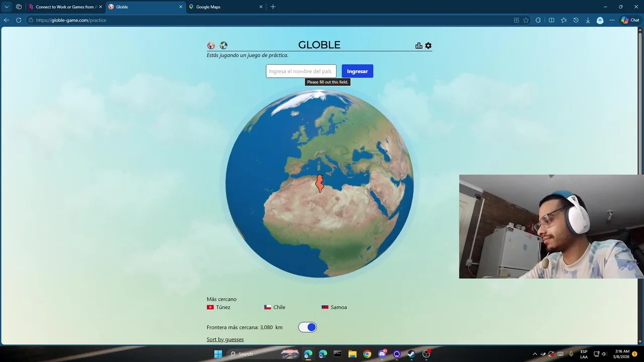Open the statistics bar chart icon
The height and width of the screenshot is (362, 644).
point(419,46)
